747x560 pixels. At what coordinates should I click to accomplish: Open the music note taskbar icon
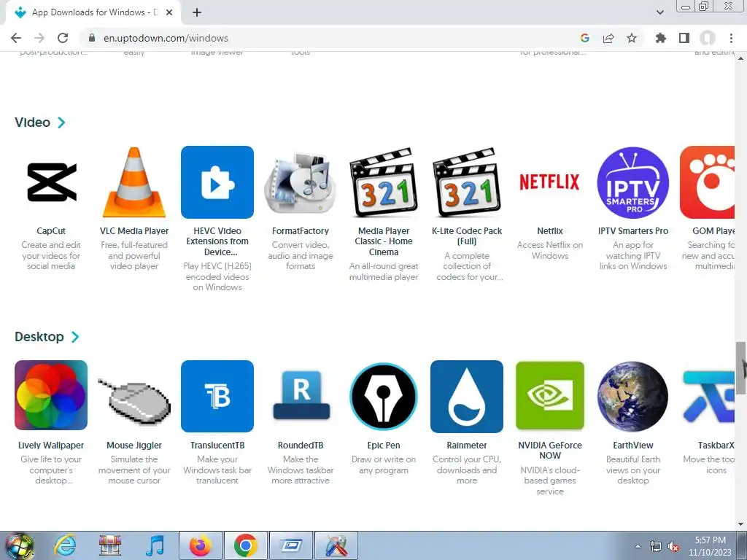tap(155, 545)
